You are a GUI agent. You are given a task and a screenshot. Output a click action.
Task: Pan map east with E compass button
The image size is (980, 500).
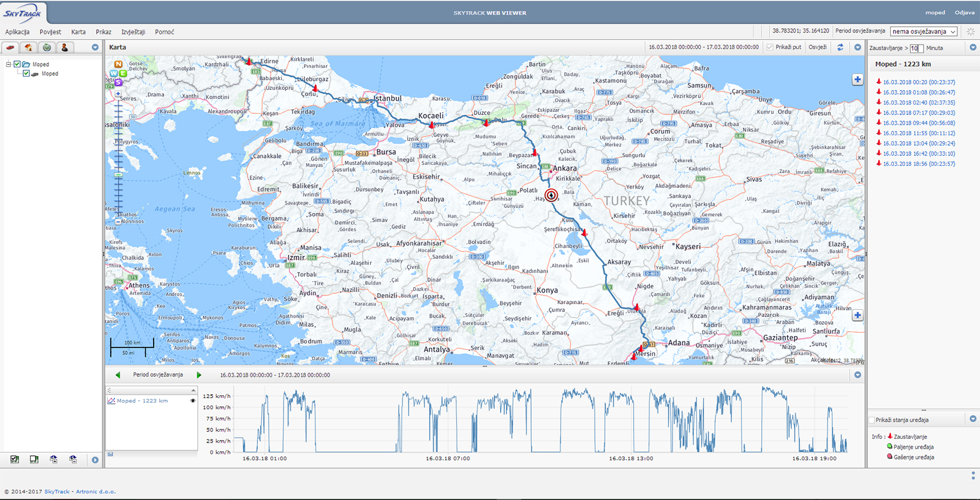(x=123, y=73)
